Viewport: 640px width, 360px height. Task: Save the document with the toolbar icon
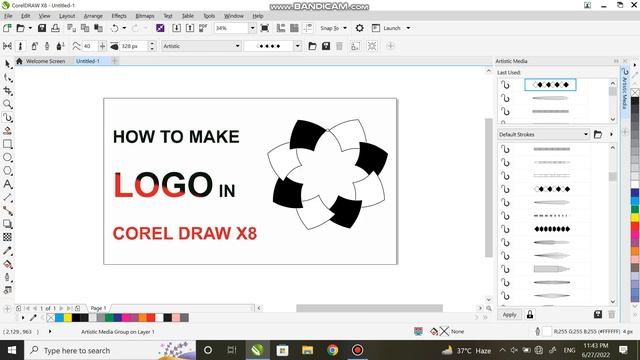click(x=42, y=28)
